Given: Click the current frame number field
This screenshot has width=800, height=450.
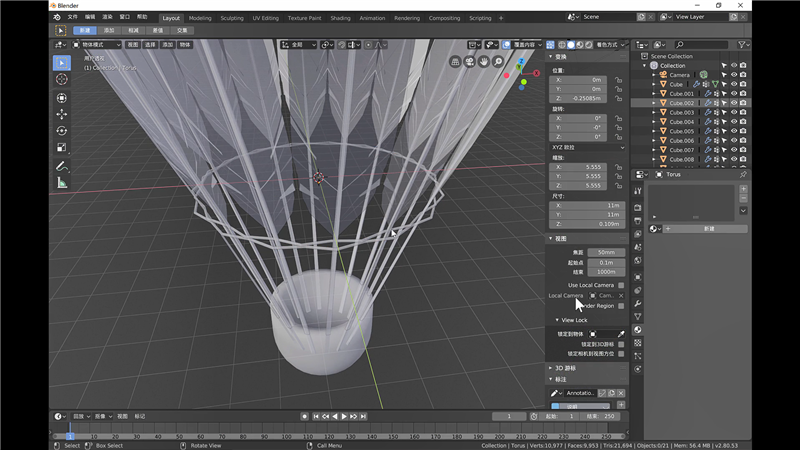Looking at the screenshot, I should tap(509, 417).
